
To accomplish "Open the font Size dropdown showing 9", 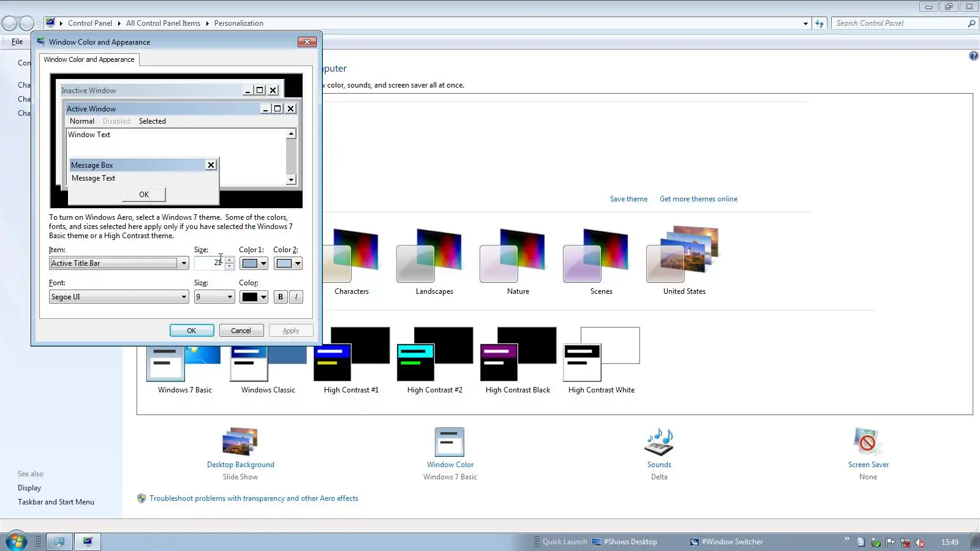I will tap(214, 297).
